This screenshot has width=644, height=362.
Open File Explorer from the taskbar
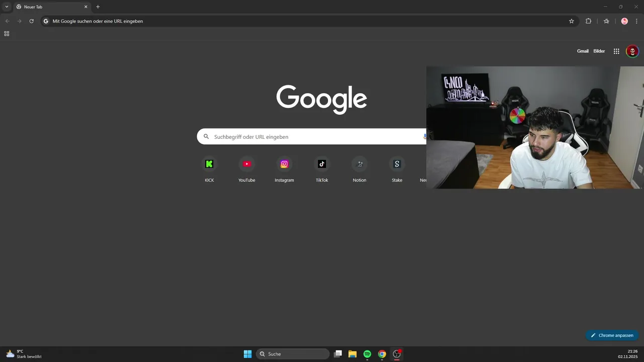click(x=353, y=354)
